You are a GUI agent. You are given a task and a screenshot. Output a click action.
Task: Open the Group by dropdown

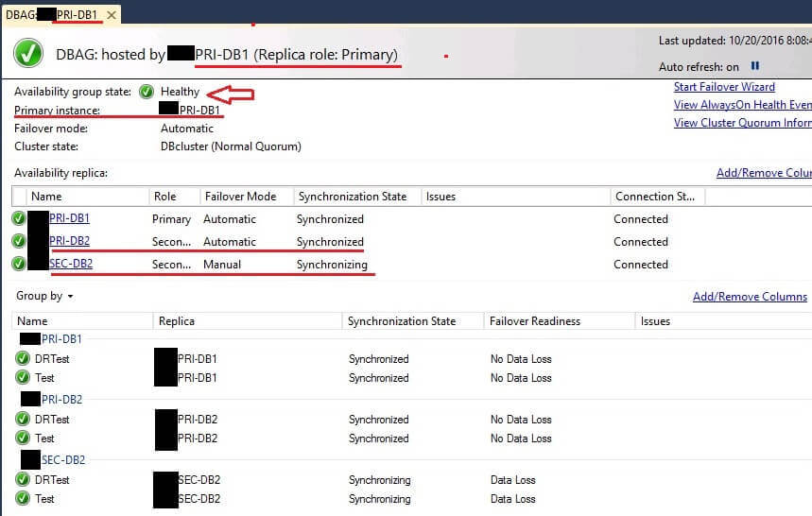pyautogui.click(x=44, y=297)
